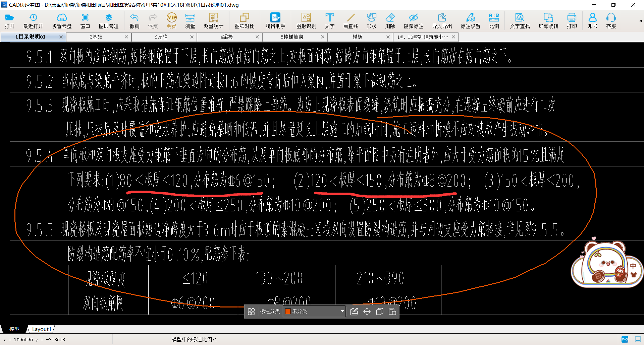The image size is (644, 345).
Task: Launch the 编辑助手 edit assistant
Action: pyautogui.click(x=275, y=21)
